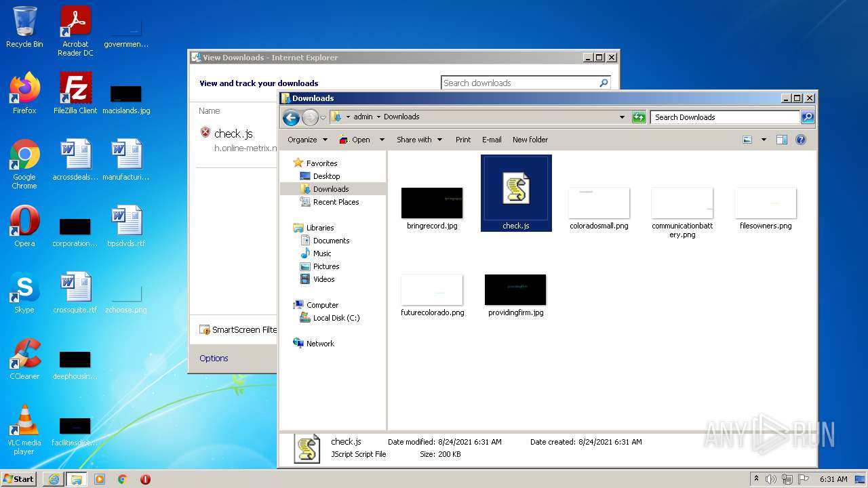Open Videos library in navigation pane

[323, 279]
